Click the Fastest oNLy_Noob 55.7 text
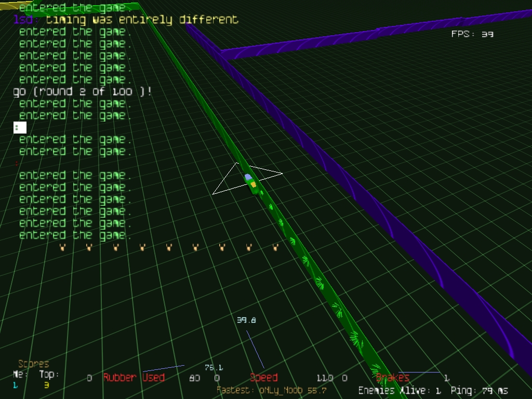This screenshot has width=532, height=399. pos(271,390)
